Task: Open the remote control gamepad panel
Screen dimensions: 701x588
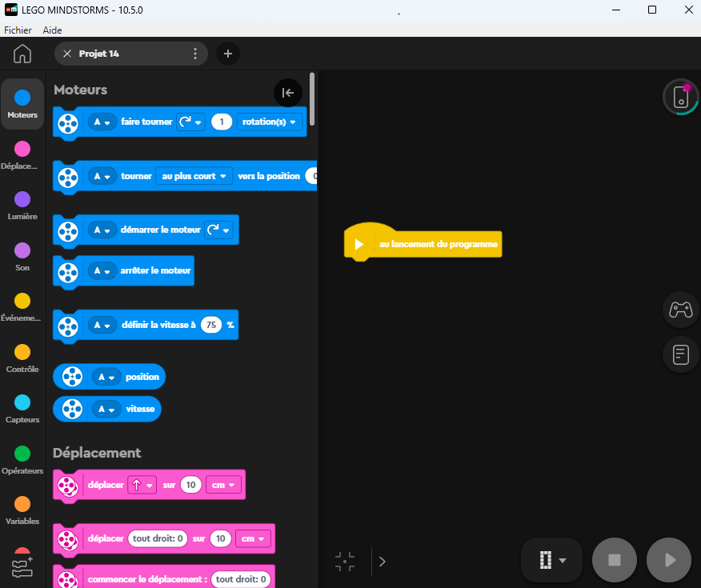Action: (680, 309)
